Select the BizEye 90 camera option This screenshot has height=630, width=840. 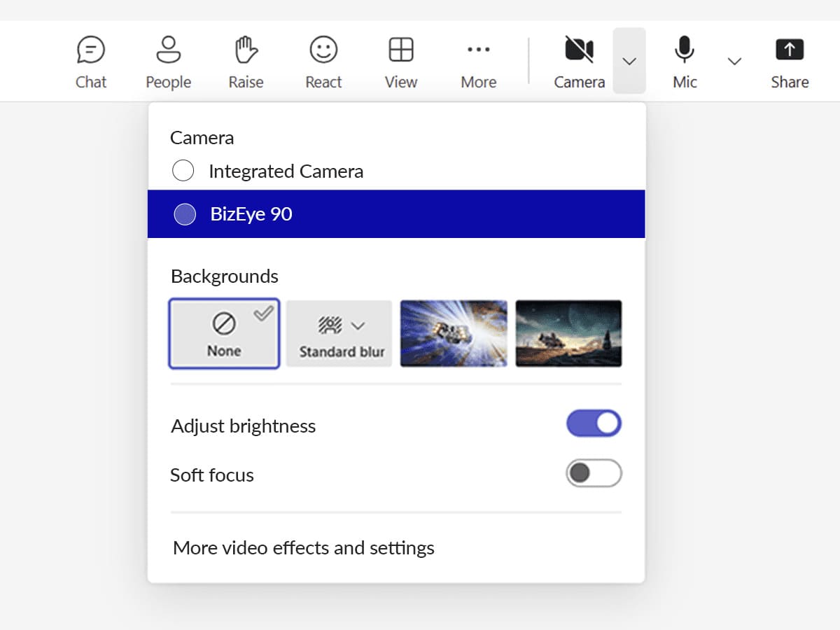(x=185, y=214)
